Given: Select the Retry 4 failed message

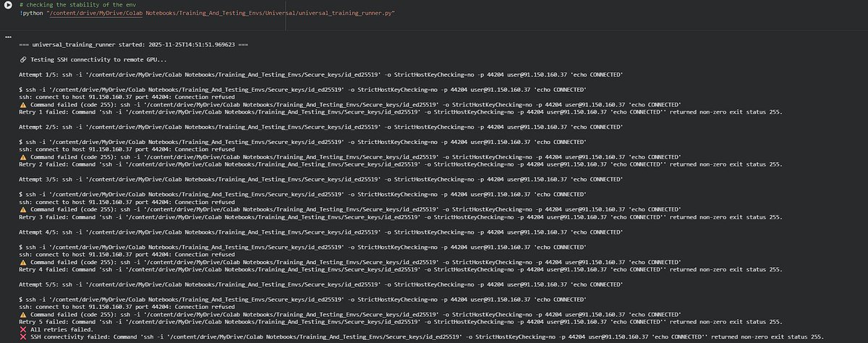Looking at the screenshot, I should pos(401,269).
